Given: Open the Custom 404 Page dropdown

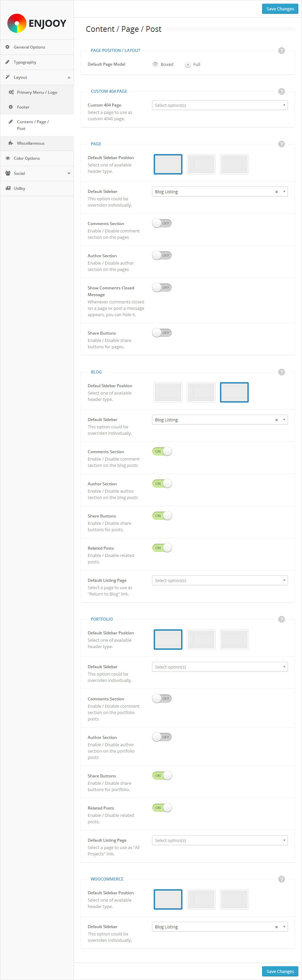Looking at the screenshot, I should tap(219, 106).
